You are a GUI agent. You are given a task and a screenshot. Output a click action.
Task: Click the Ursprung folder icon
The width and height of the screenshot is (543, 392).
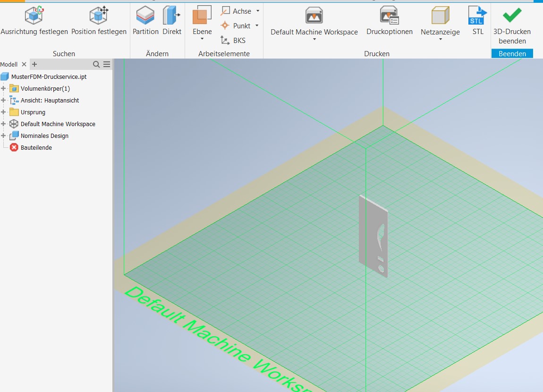tap(14, 112)
